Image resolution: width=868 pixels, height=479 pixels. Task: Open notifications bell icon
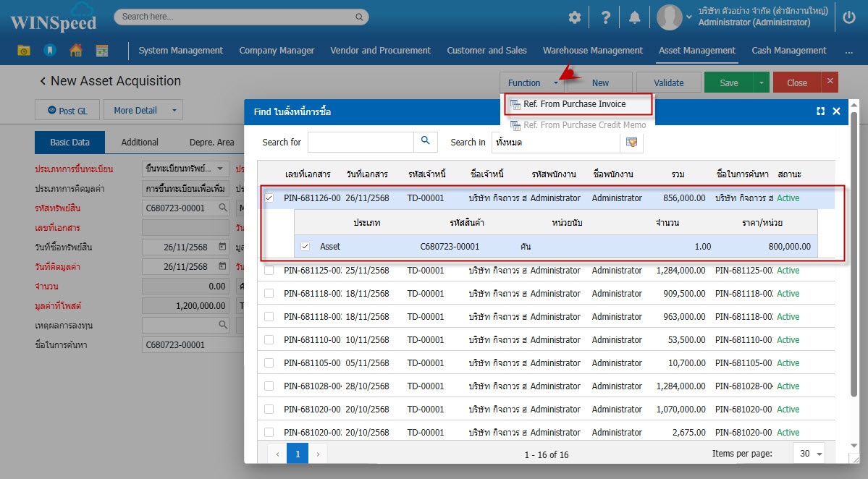click(x=635, y=17)
